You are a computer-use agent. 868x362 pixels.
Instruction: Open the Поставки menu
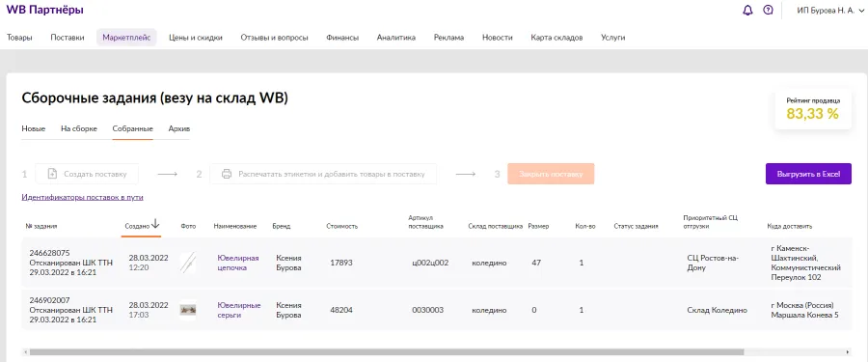(x=68, y=38)
